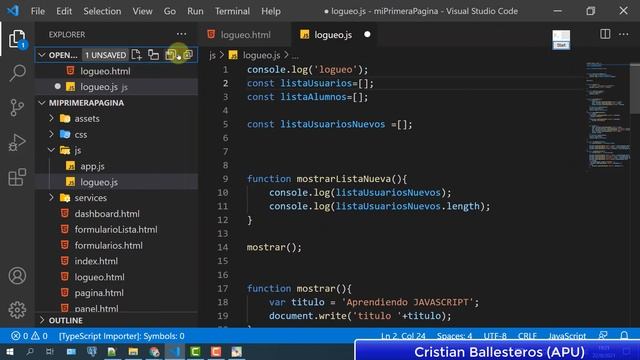Click the js breadcrumb segment
The height and width of the screenshot is (360, 640).
212,55
